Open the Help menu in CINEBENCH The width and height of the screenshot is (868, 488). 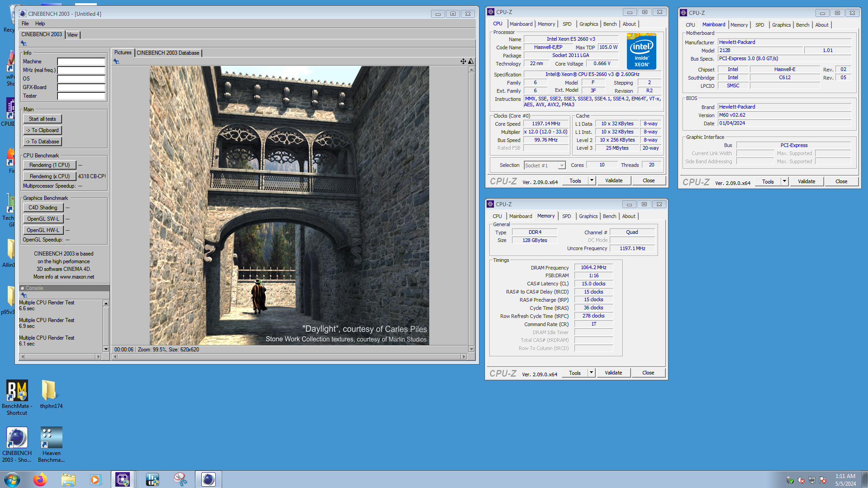coord(40,24)
